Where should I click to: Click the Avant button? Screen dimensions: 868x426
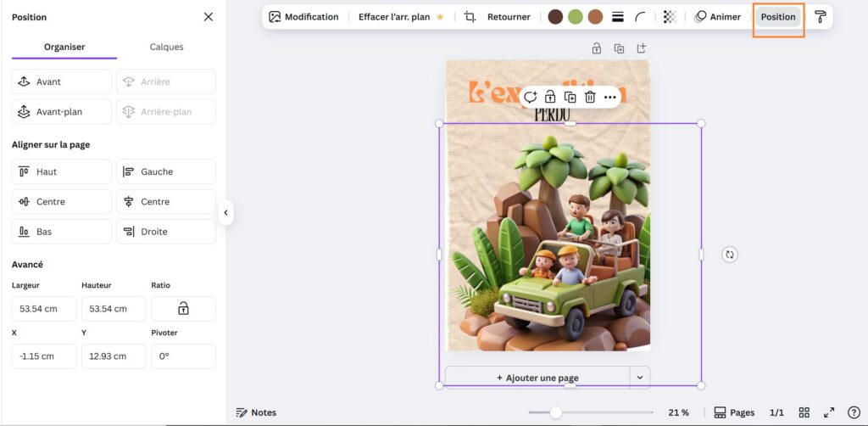[x=61, y=82]
